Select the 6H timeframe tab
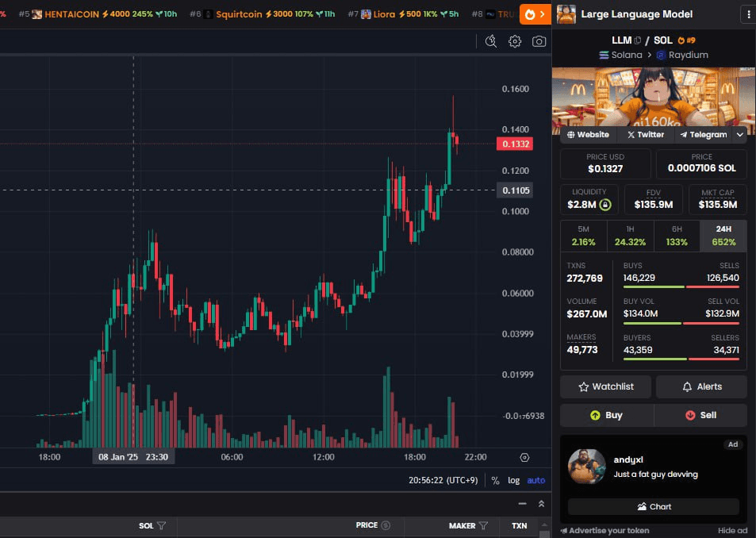 pos(677,236)
